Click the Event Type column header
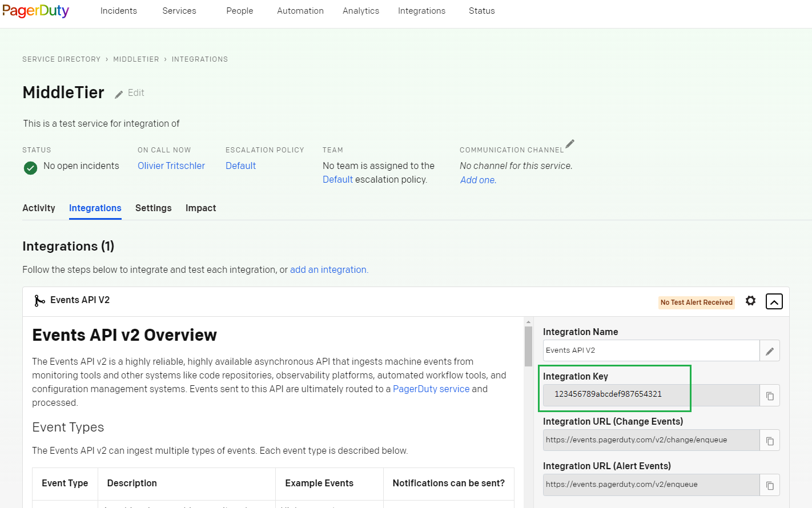 tap(65, 483)
